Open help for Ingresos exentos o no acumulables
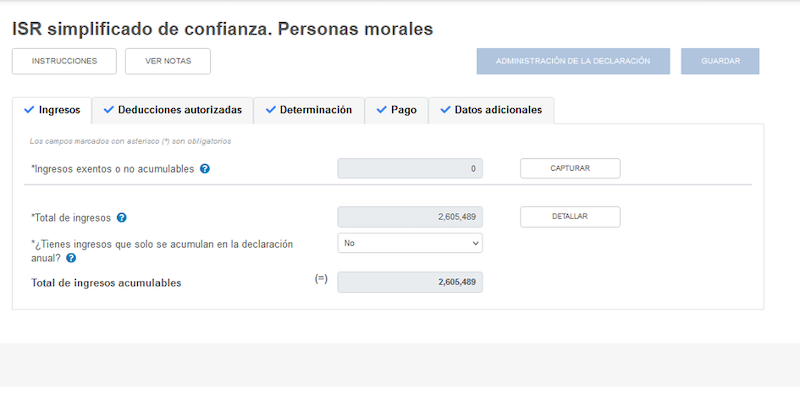 [x=205, y=168]
